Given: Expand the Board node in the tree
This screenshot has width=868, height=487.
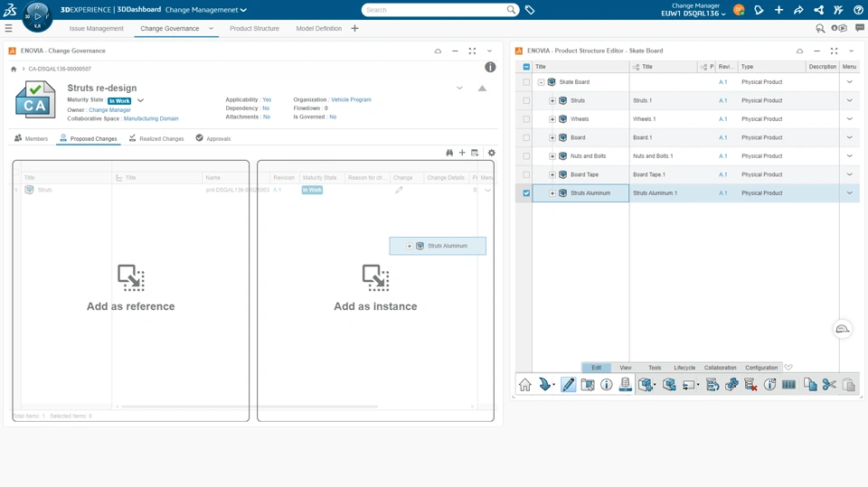Looking at the screenshot, I should pyautogui.click(x=552, y=138).
